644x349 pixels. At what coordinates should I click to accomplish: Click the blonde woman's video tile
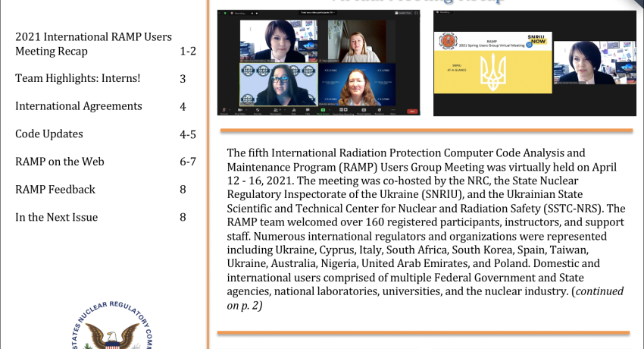[x=357, y=41]
